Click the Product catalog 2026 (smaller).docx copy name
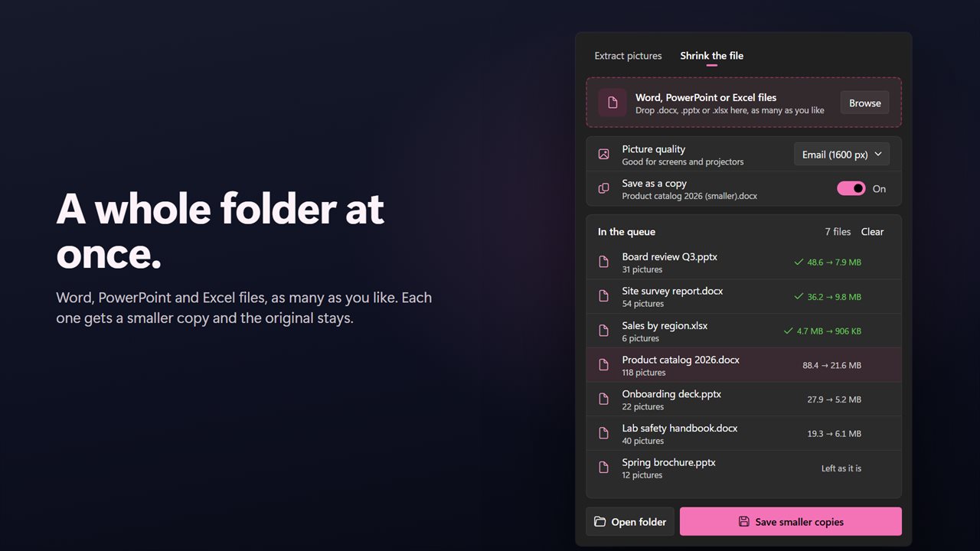This screenshot has width=980, height=551. [x=690, y=196]
